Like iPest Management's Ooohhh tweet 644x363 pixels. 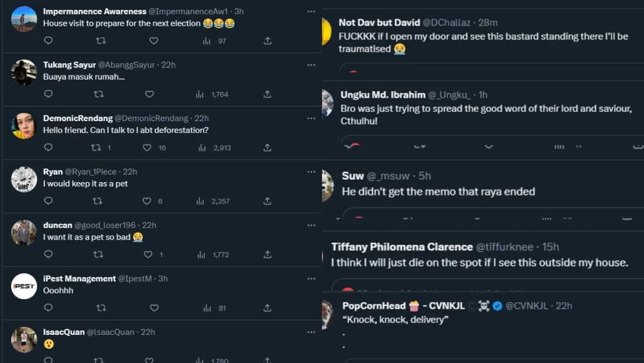pos(154,307)
